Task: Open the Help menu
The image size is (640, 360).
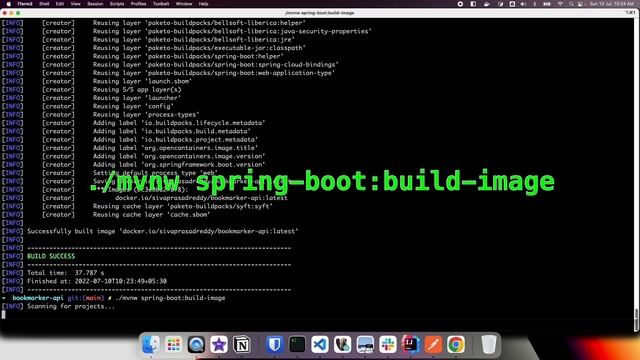Action: (203, 4)
